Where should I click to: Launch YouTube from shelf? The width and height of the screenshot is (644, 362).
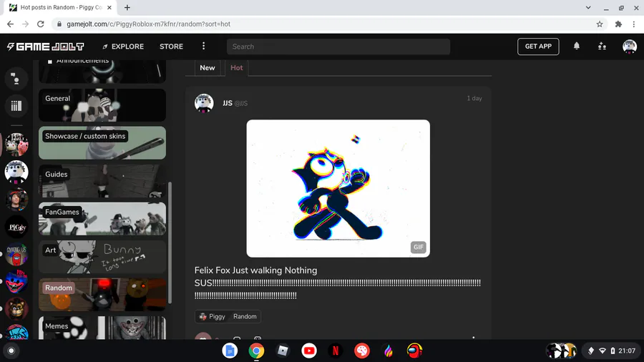(309, 351)
